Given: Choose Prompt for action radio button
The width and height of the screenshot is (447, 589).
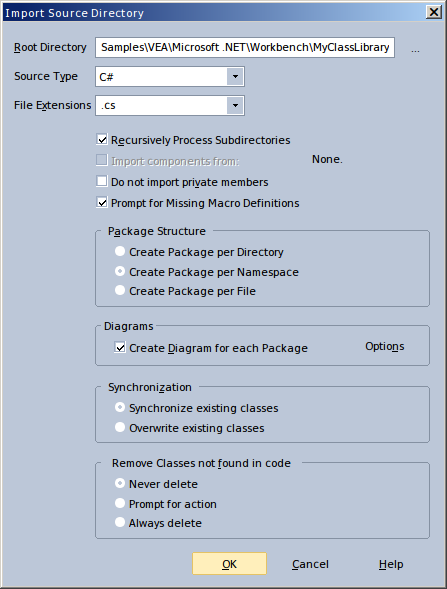Looking at the screenshot, I should [120, 503].
